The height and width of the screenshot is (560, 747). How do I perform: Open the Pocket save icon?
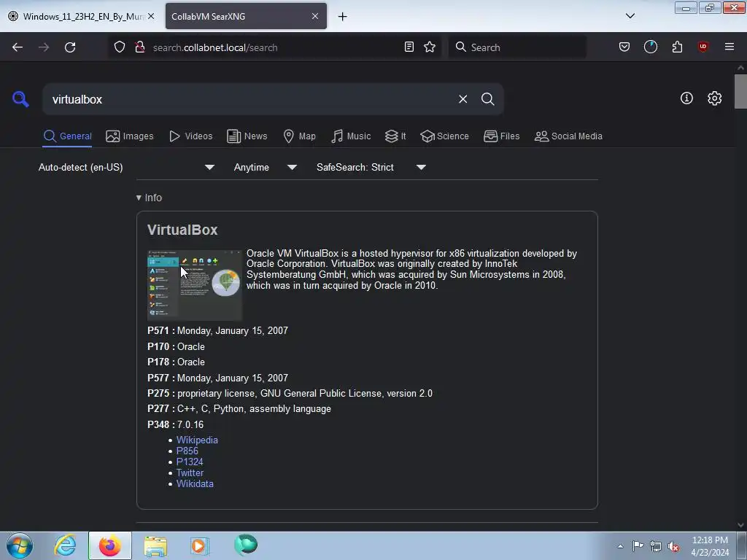(x=624, y=47)
